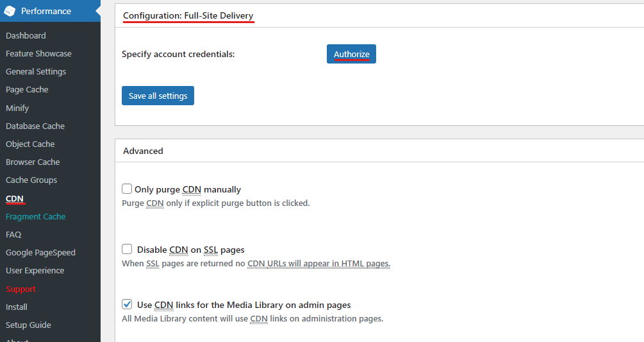Screen dimensions: 644x342
Task: Click Specify account credentials label
Action: [178, 55]
